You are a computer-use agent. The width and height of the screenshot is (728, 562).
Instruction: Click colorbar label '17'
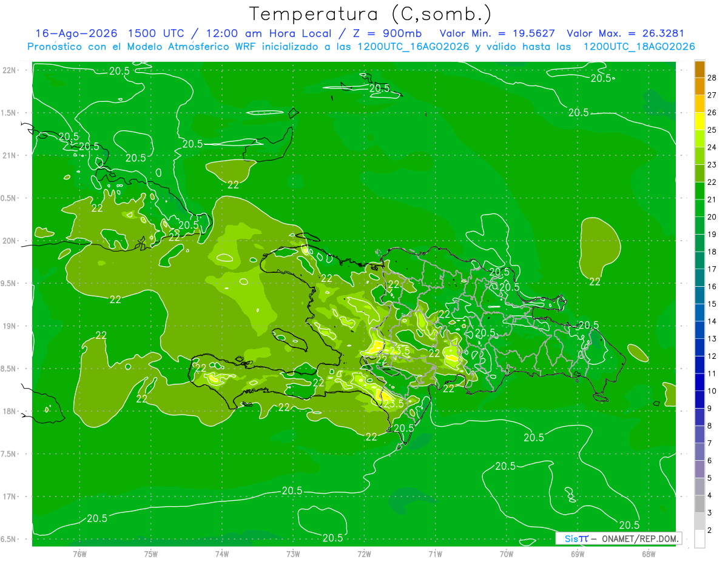[x=712, y=269]
